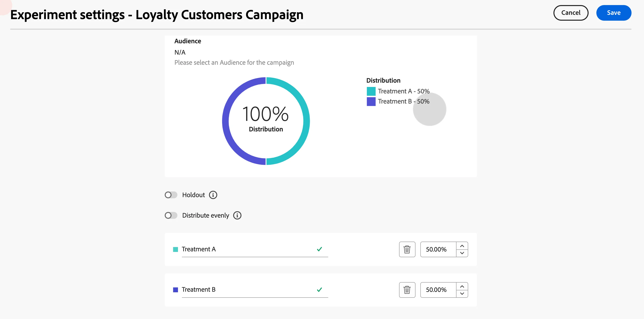Click the Holdout info icon

coord(213,195)
